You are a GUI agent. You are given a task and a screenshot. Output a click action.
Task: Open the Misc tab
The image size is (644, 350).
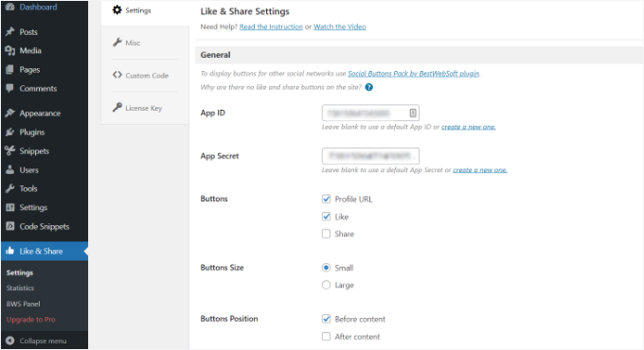[x=145, y=43]
